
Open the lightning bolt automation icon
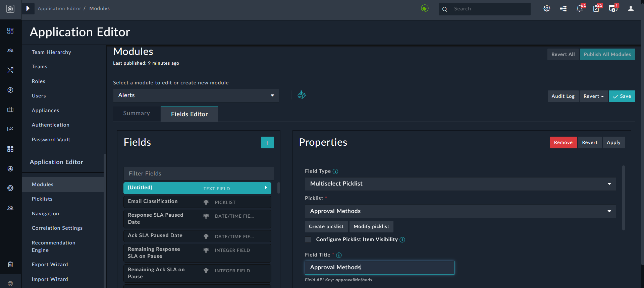pos(10,90)
